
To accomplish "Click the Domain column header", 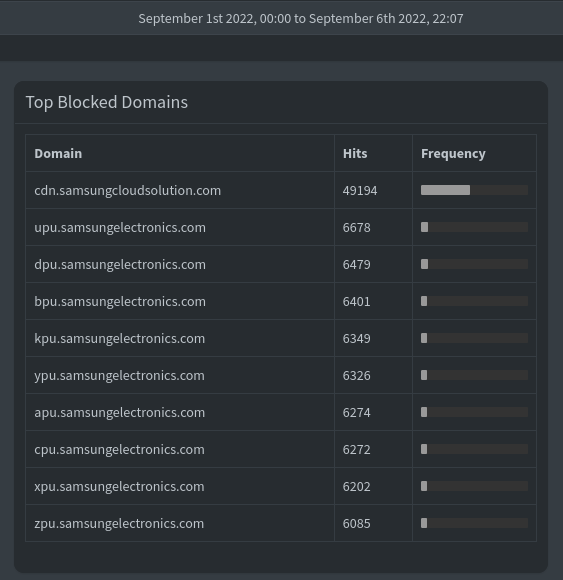I will [x=58, y=154].
